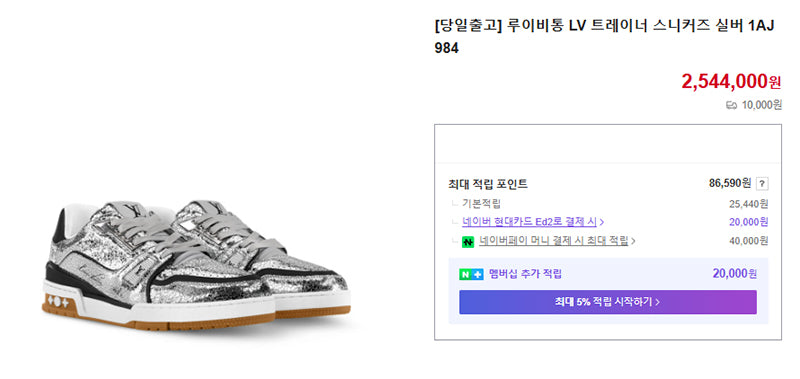Click the 기본적립 row label

click(482, 204)
